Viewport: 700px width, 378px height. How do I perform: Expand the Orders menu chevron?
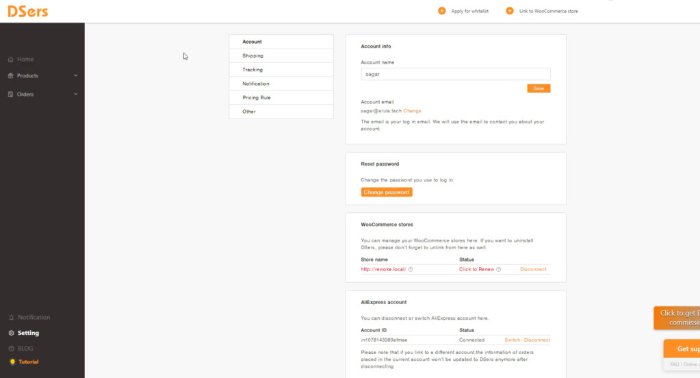click(x=75, y=94)
